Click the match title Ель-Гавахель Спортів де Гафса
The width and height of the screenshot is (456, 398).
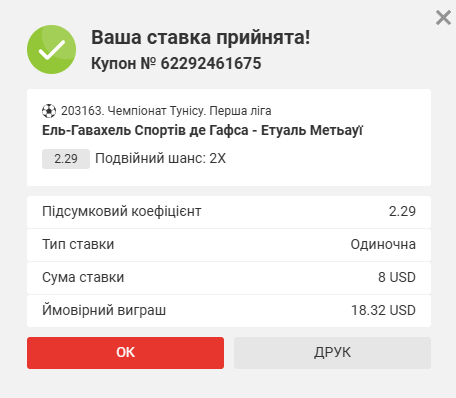click(x=145, y=130)
